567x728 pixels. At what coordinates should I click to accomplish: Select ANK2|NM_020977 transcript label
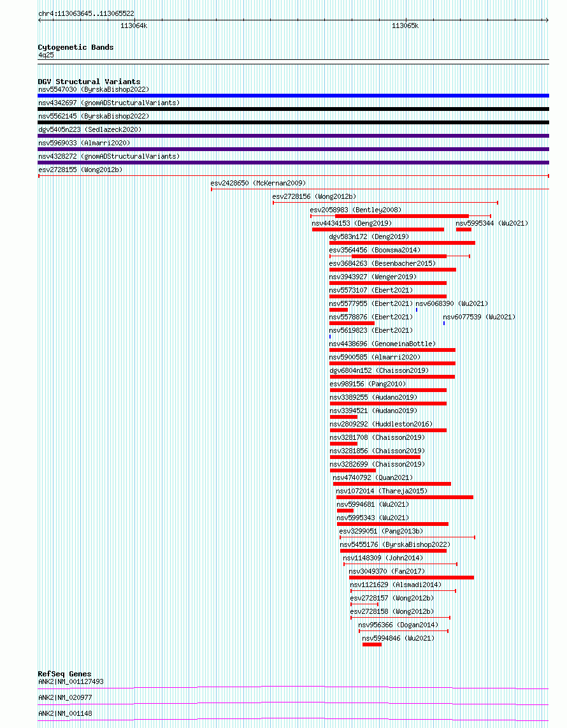[x=65, y=697]
